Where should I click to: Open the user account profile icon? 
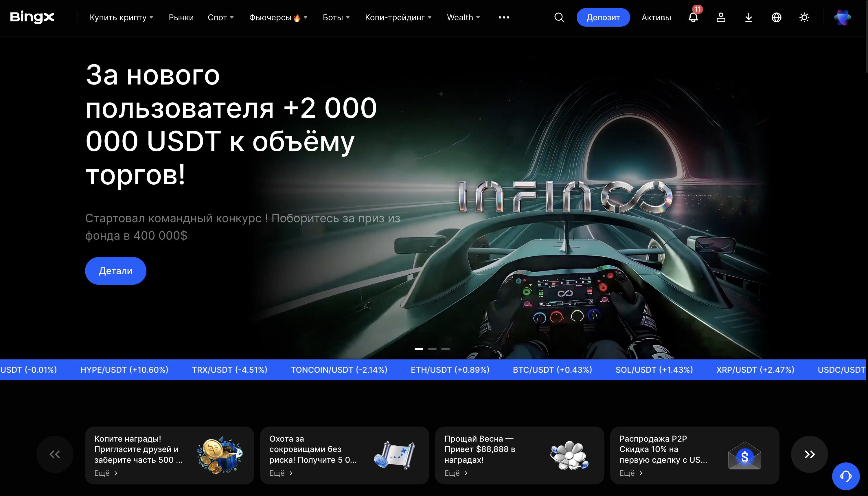721,17
